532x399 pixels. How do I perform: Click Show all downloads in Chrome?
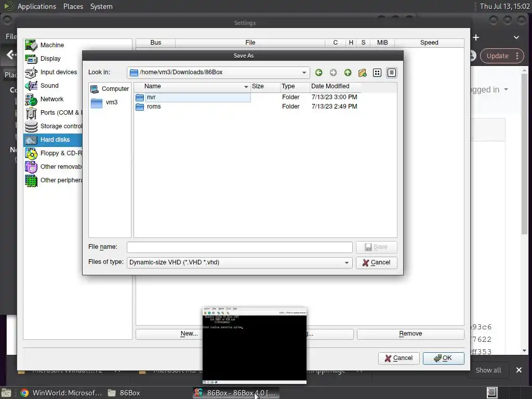coord(488,370)
